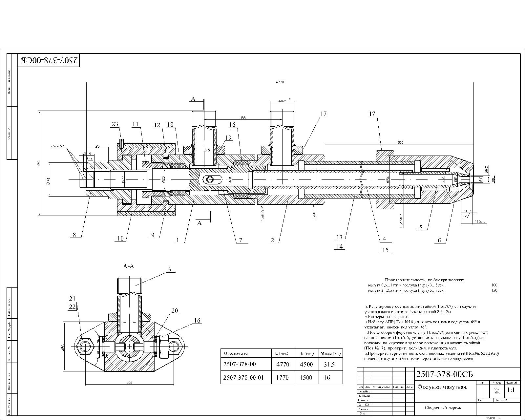The image size is (525, 420).
Task: Click the 31,5 mass cell
Action: pyautogui.click(x=329, y=364)
